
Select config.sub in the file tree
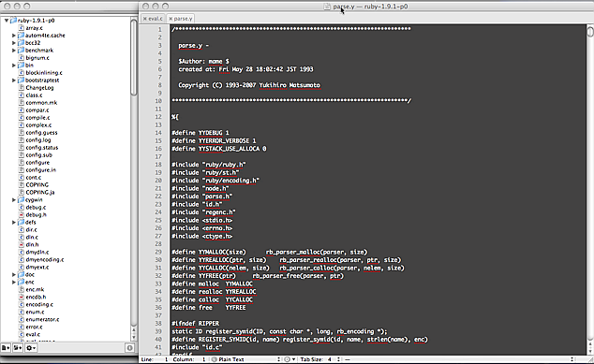click(x=39, y=154)
